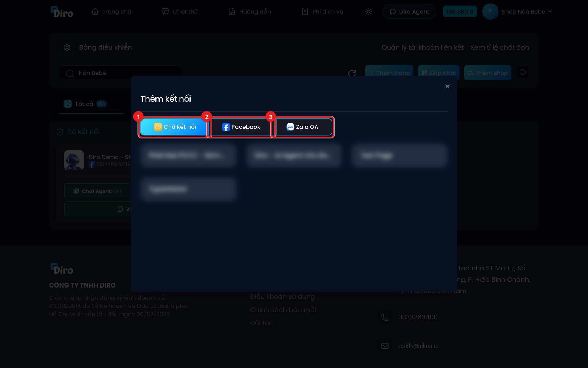Viewport: 588px width, 368px height.
Task: Click the Thêm trang button
Action: tap(389, 73)
